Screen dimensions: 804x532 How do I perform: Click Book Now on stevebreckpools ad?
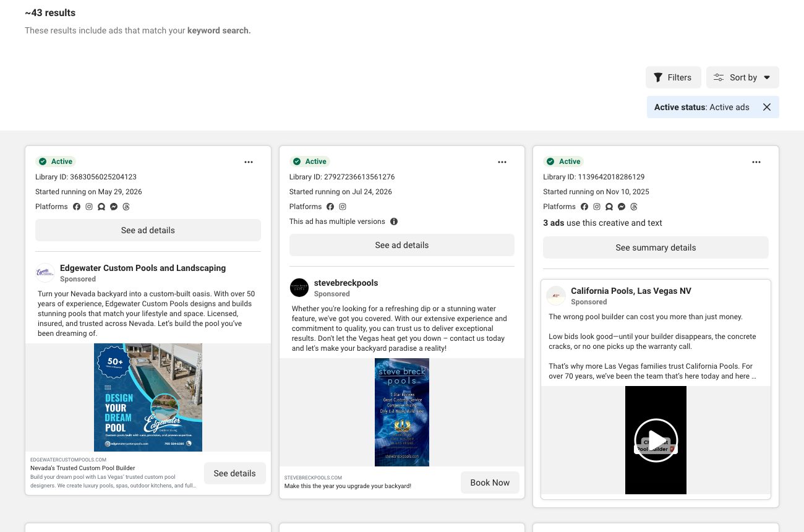490,483
